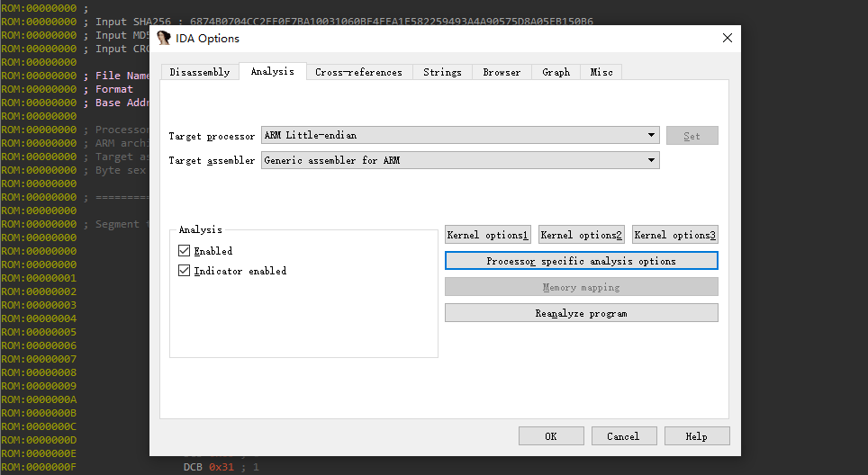Switch to the Graph tab
Screen dimensions: 868x475
click(x=556, y=72)
